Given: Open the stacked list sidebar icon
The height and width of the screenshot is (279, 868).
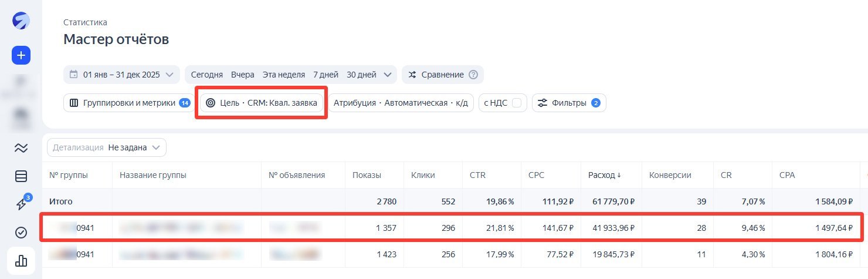Looking at the screenshot, I should [x=21, y=176].
